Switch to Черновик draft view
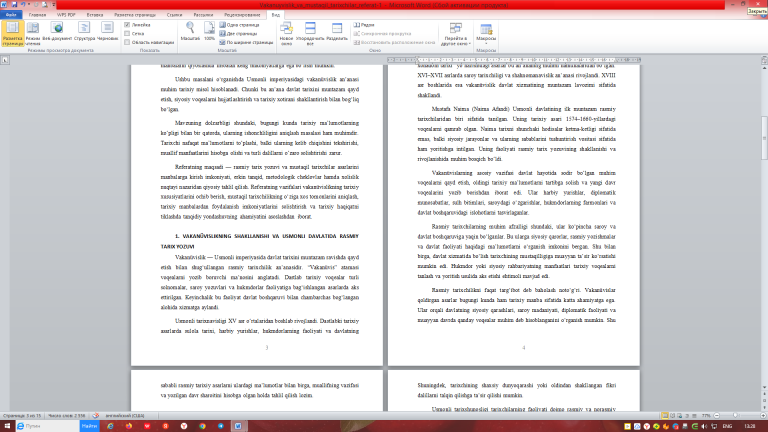This screenshot has height=432, width=768. pos(107,31)
